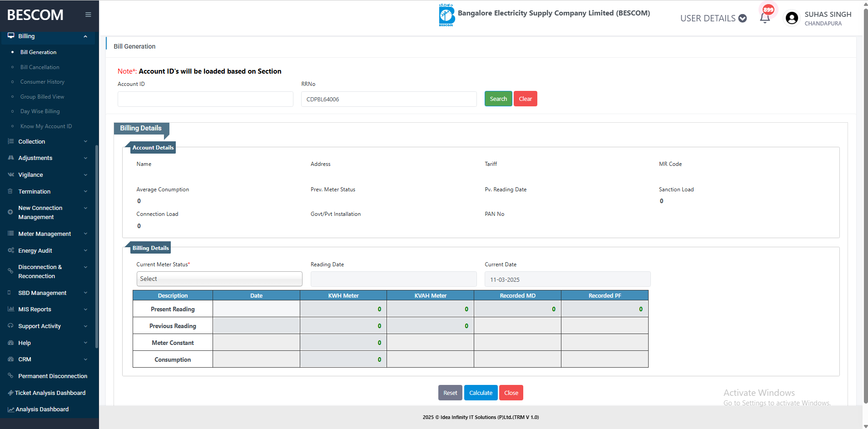This screenshot has height=429, width=868.
Task: Click the SBD Management icon
Action: point(10,293)
